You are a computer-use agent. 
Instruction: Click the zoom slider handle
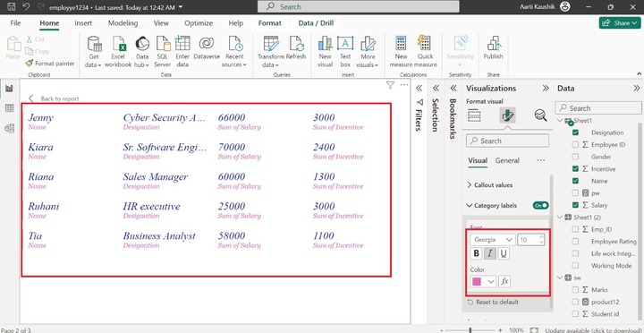470,330
